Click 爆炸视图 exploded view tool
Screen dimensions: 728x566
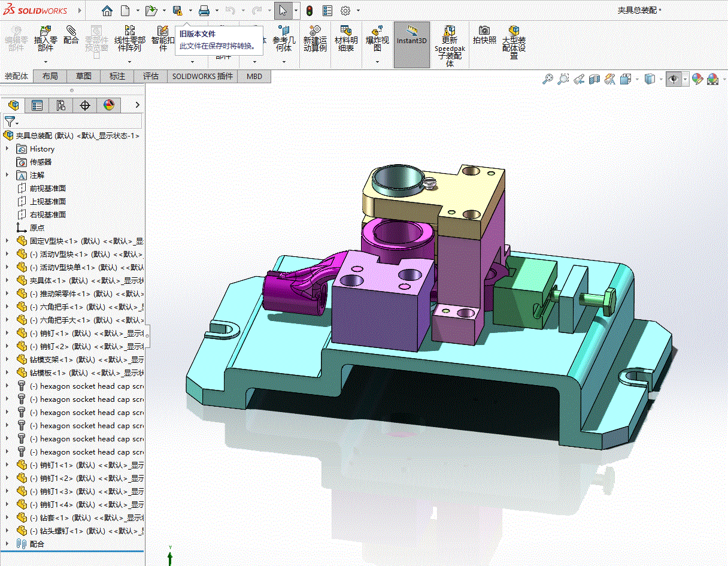377,38
